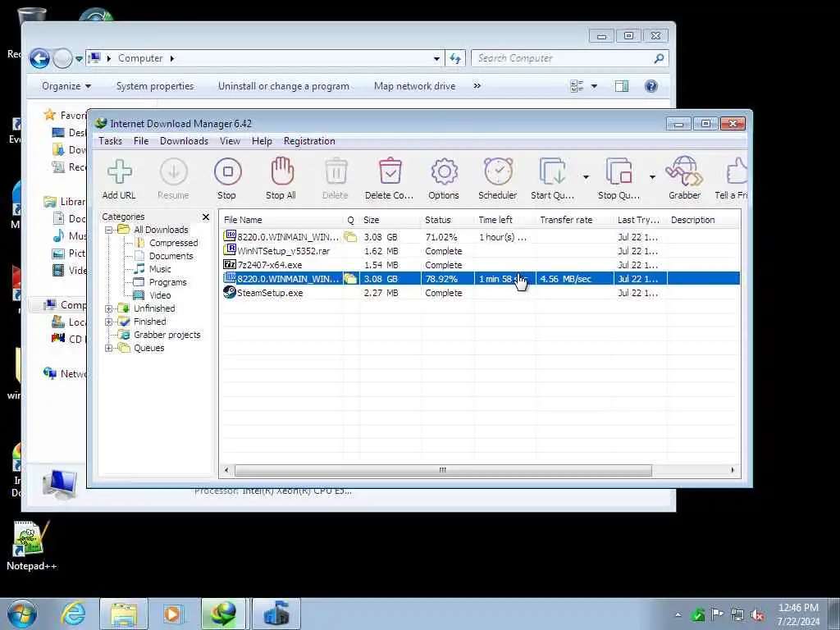This screenshot has height=630, width=840.
Task: Open Organize dropdown in Explorer window
Action: click(66, 86)
